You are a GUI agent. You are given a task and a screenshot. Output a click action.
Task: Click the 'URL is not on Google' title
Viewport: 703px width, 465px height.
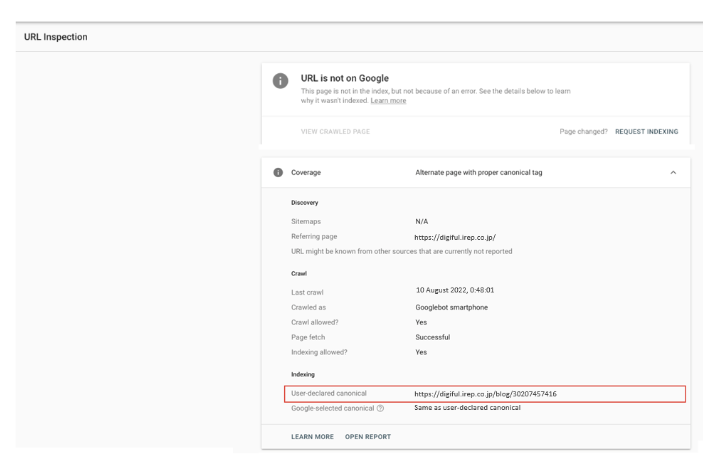tap(344, 78)
